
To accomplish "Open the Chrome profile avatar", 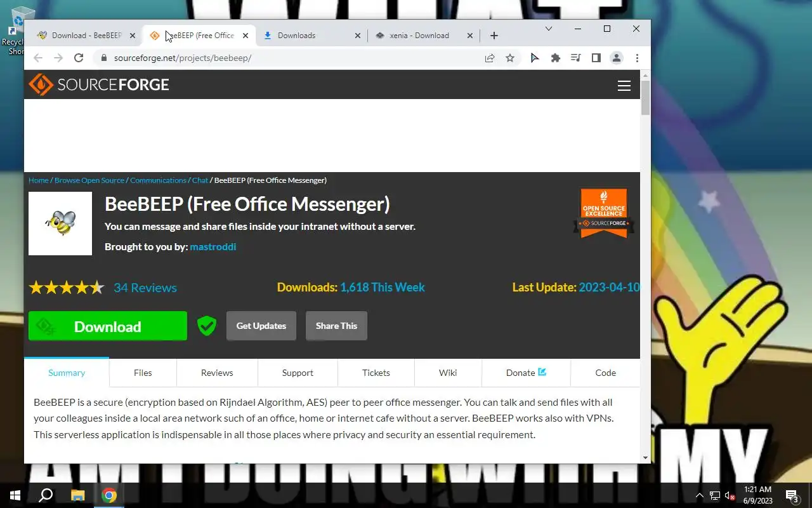I will [x=617, y=58].
